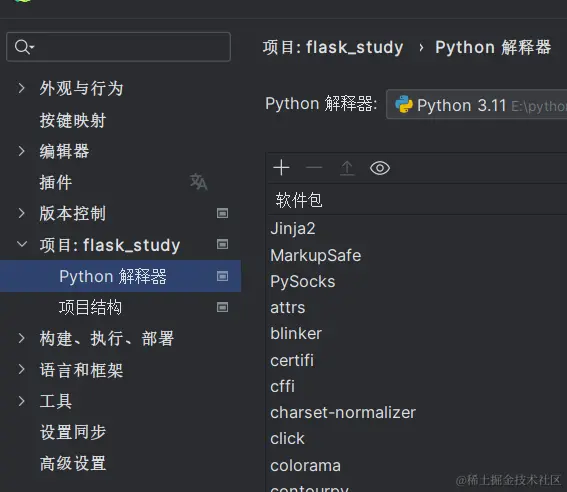The image size is (567, 492).
Task: Select Python 解释器 in the settings tree
Action: tap(120, 276)
